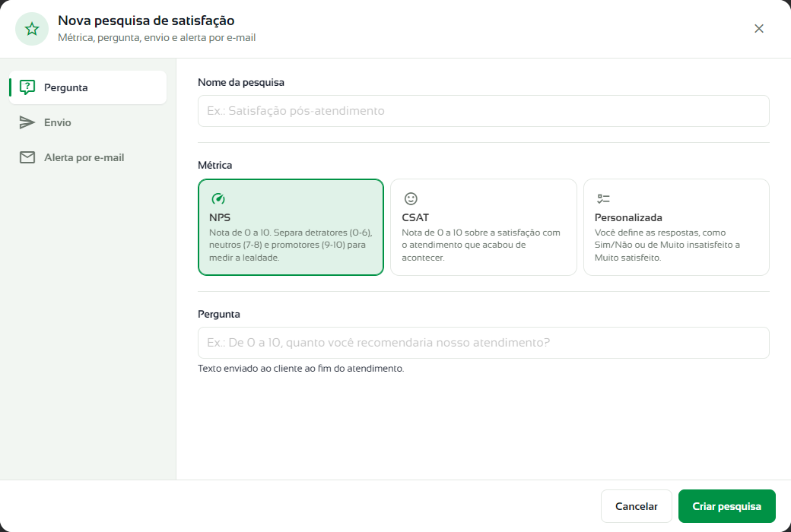Focus the Nome da pesquisa field

click(x=483, y=111)
